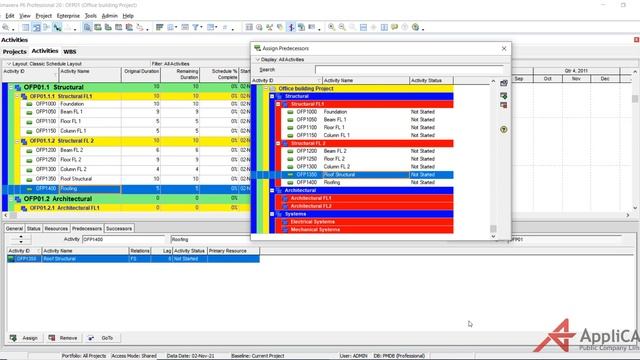Click the Search field in Assign Predecessors
The width and height of the screenshot is (640, 360).
point(409,70)
